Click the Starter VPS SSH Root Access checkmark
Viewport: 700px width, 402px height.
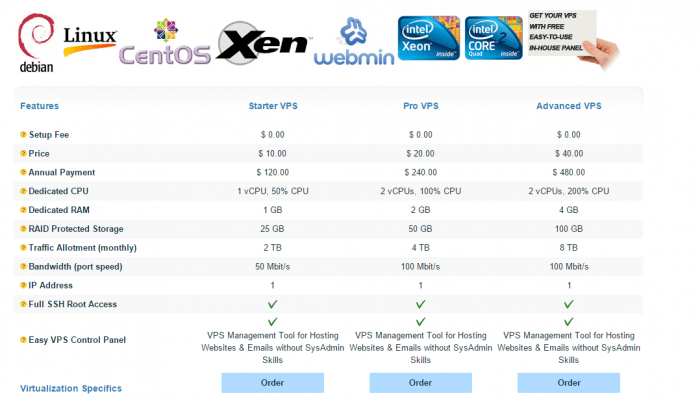272,304
